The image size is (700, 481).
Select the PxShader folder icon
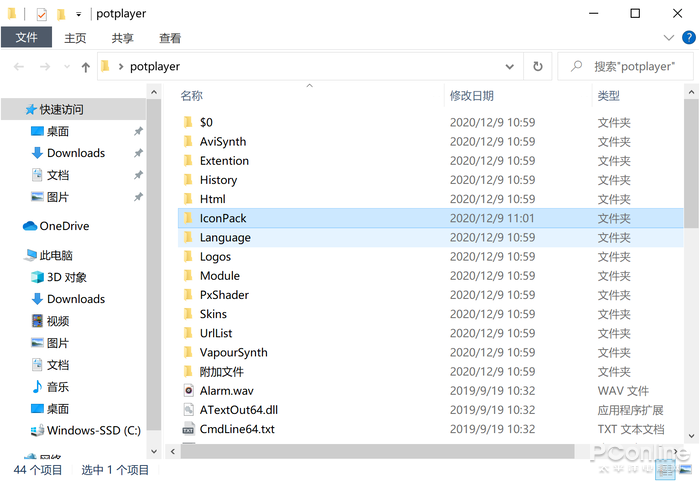[x=188, y=295]
